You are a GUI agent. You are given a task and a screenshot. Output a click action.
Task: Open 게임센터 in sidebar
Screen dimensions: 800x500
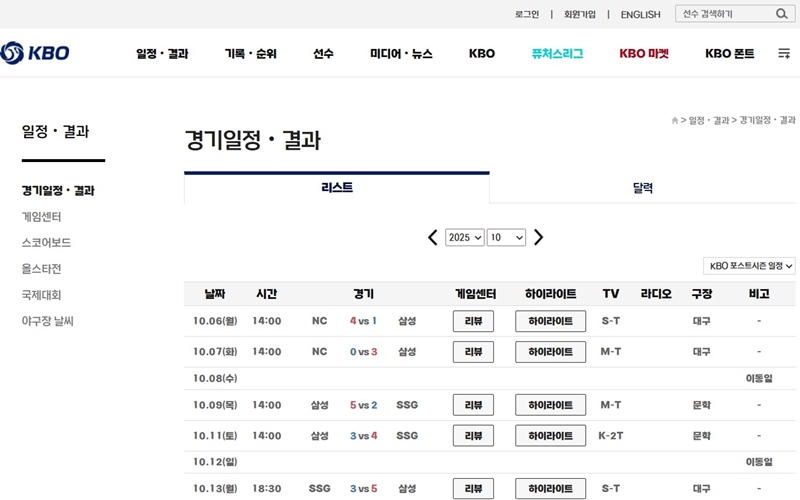(x=41, y=217)
